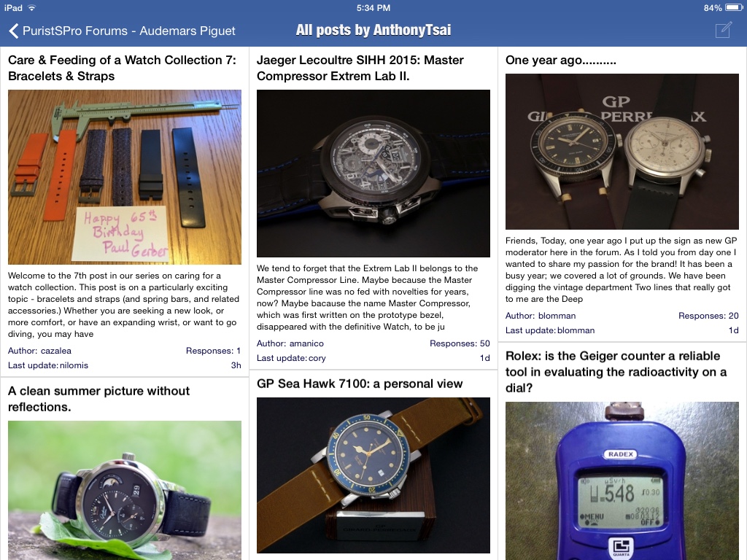Open A clean summer picture without reflections post

pyautogui.click(x=98, y=399)
